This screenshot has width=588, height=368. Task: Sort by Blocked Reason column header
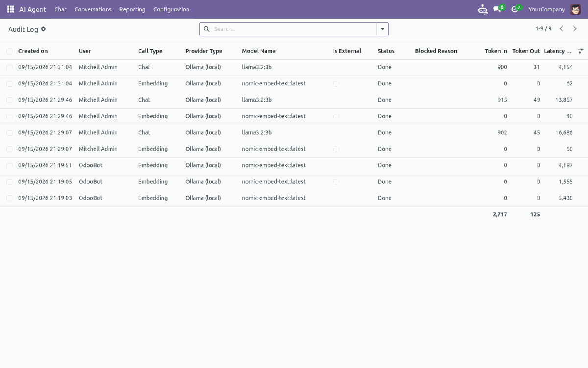tap(436, 51)
